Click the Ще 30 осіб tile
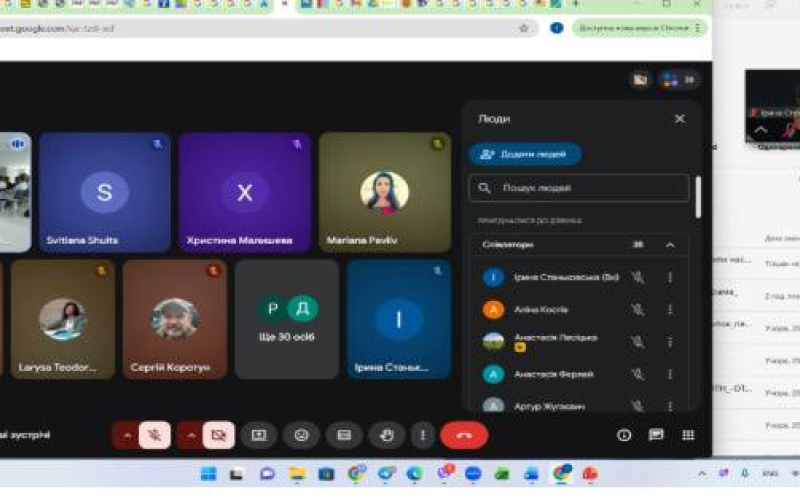The height and width of the screenshot is (500, 800). point(287,319)
